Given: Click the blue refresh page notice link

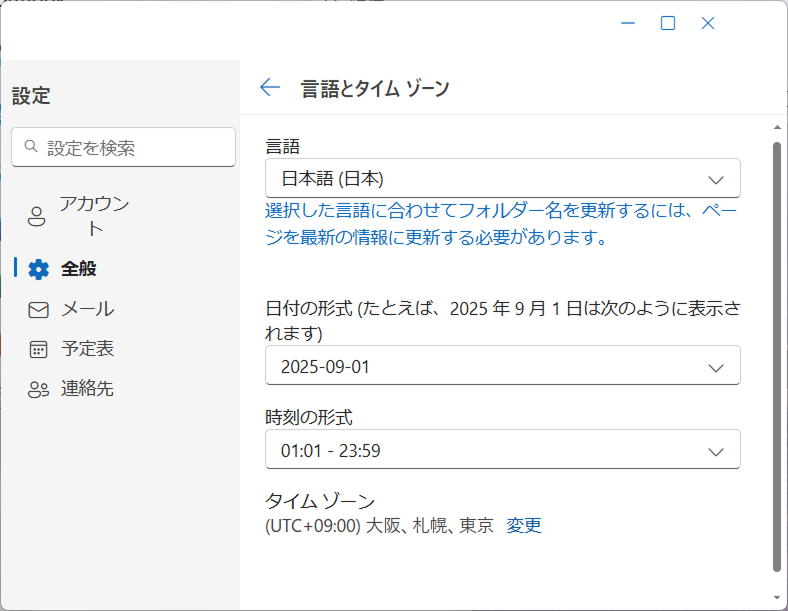Looking at the screenshot, I should [501, 224].
